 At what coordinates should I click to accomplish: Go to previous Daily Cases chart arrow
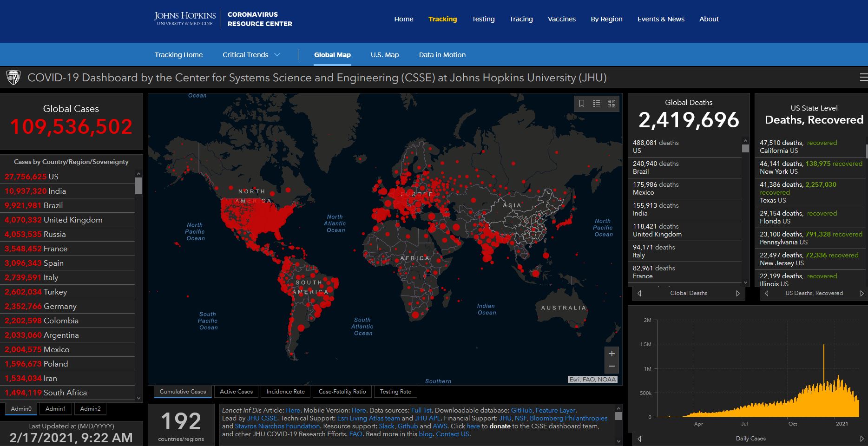point(639,439)
